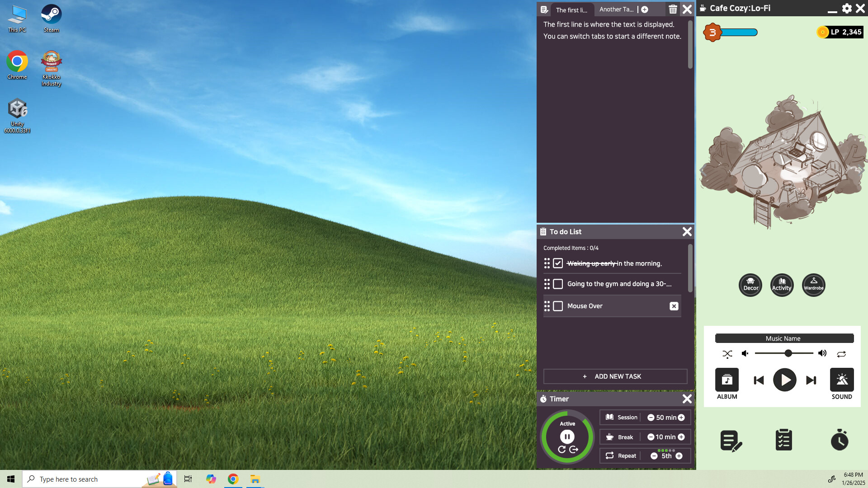
Task: Skip to the next track
Action: 811,380
